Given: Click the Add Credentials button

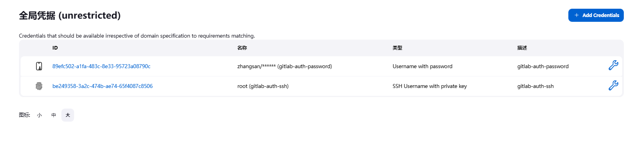Looking at the screenshot, I should point(596,15).
